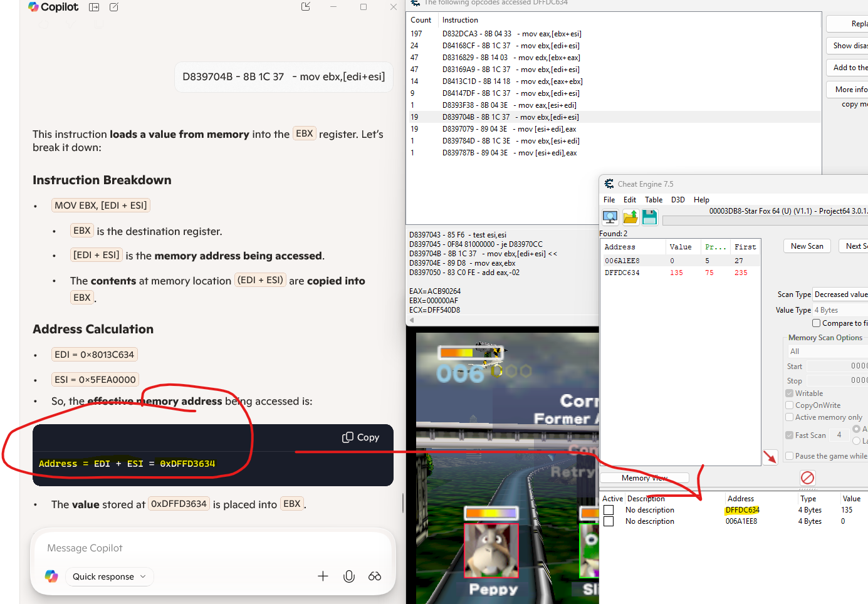The width and height of the screenshot is (868, 604).
Task: Click the Type column header in address table
Action: 808,499
